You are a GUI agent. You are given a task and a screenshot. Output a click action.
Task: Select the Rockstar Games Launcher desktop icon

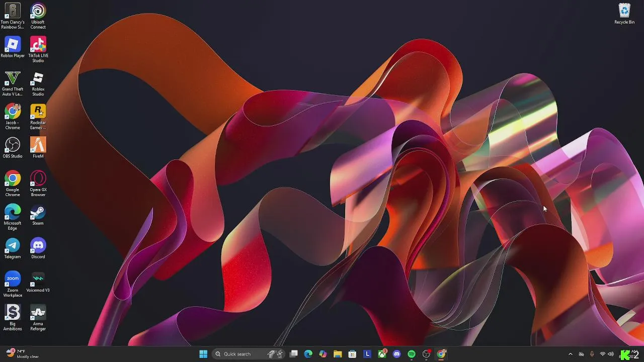(38, 117)
